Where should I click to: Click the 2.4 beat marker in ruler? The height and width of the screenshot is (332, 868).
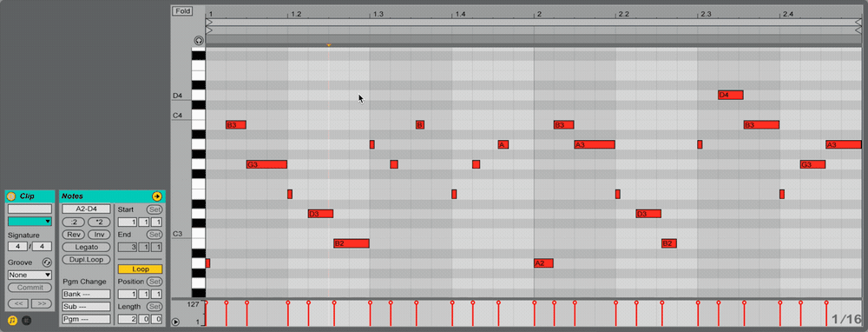788,14
